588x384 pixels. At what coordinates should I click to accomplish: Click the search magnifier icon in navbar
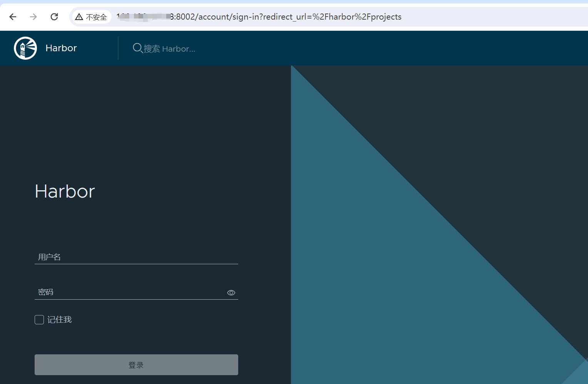click(x=137, y=48)
